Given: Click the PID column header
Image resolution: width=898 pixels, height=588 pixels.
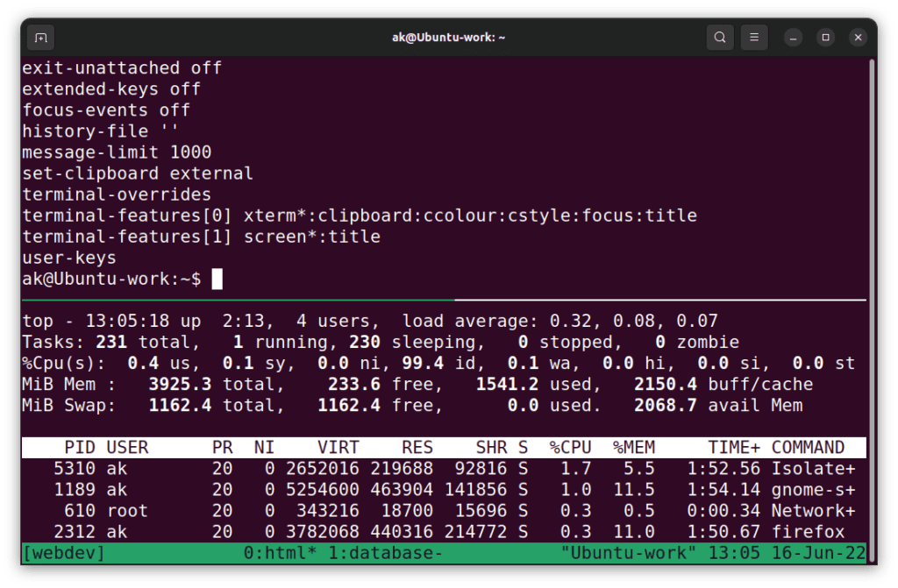Looking at the screenshot, I should [x=80, y=447].
